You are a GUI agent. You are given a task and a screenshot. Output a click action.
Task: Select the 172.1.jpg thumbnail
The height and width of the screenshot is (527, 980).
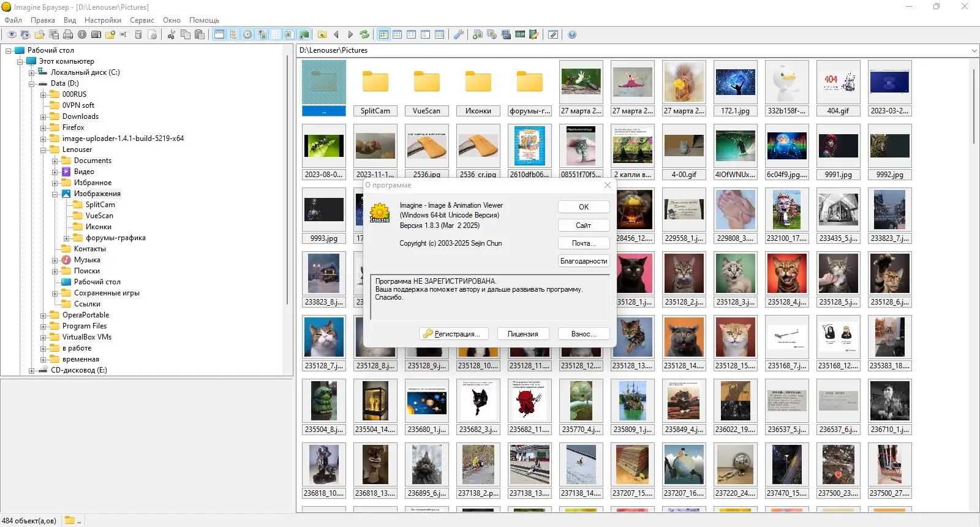736,88
